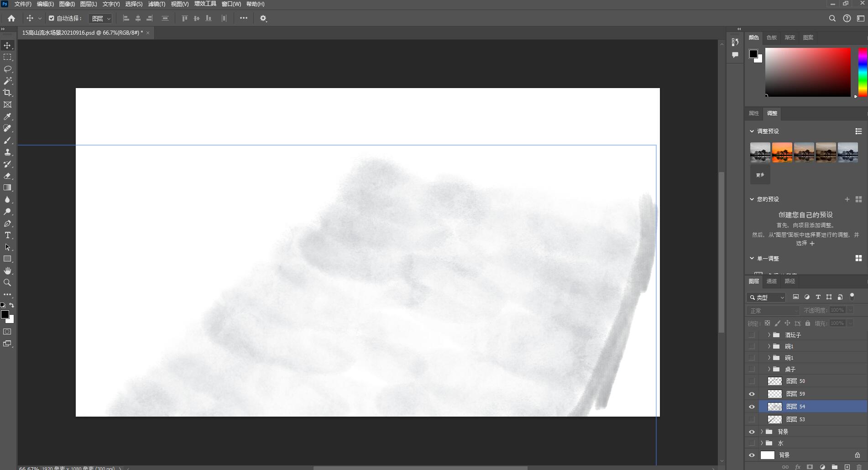The width and height of the screenshot is (868, 470).
Task: Open the 类型 layer filter dropdown
Action: point(766,297)
